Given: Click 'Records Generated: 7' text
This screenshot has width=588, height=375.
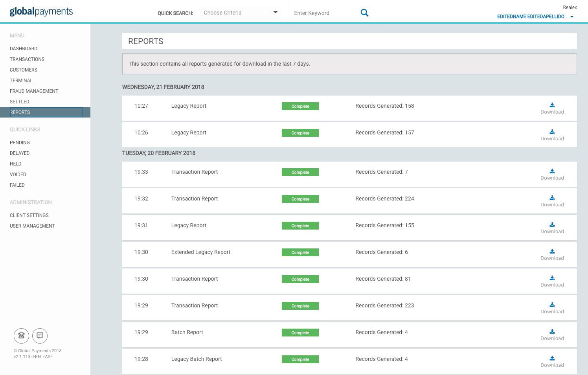Looking at the screenshot, I should click(382, 172).
